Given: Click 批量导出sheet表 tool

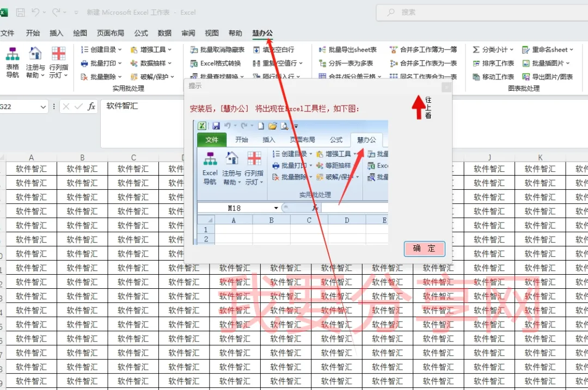Looking at the screenshot, I should pos(347,49).
